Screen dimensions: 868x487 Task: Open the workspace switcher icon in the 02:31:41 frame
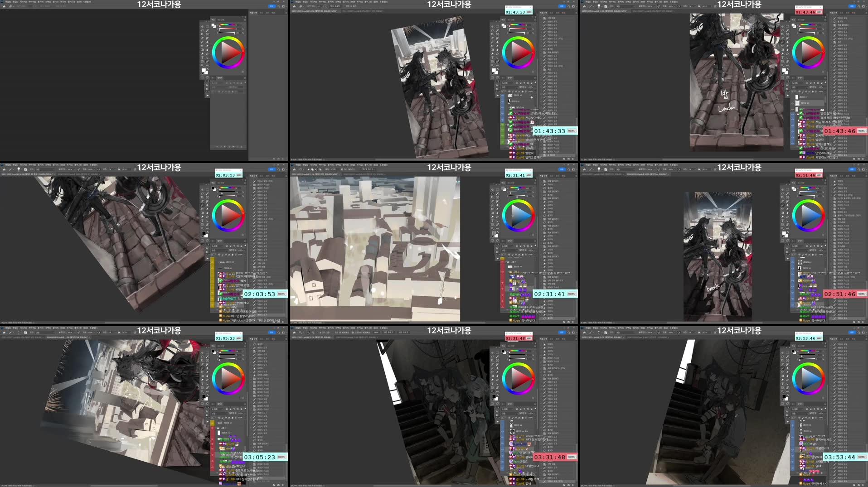[x=573, y=169]
